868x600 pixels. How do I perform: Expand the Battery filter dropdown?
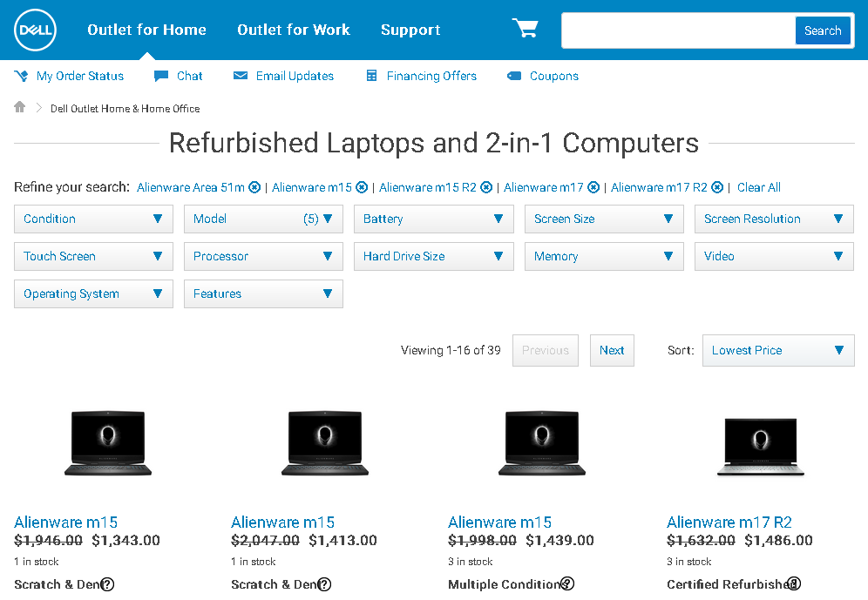(433, 219)
